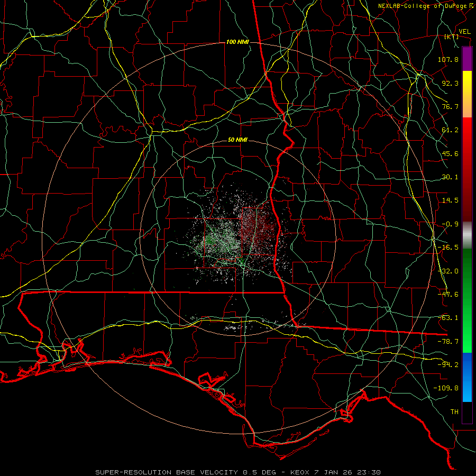Click the 14.5 velocity scale value
476x476 pixels.
click(x=450, y=200)
